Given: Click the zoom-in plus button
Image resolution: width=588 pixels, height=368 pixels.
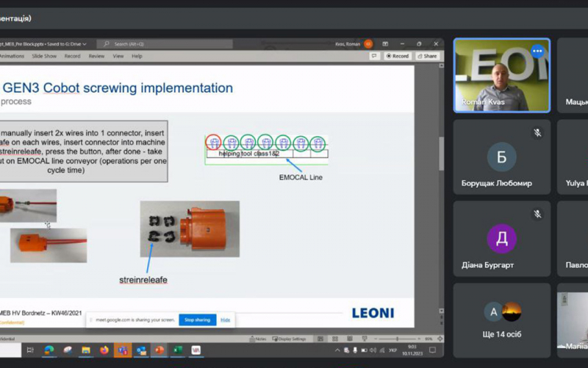Looking at the screenshot, I should coord(419,339).
